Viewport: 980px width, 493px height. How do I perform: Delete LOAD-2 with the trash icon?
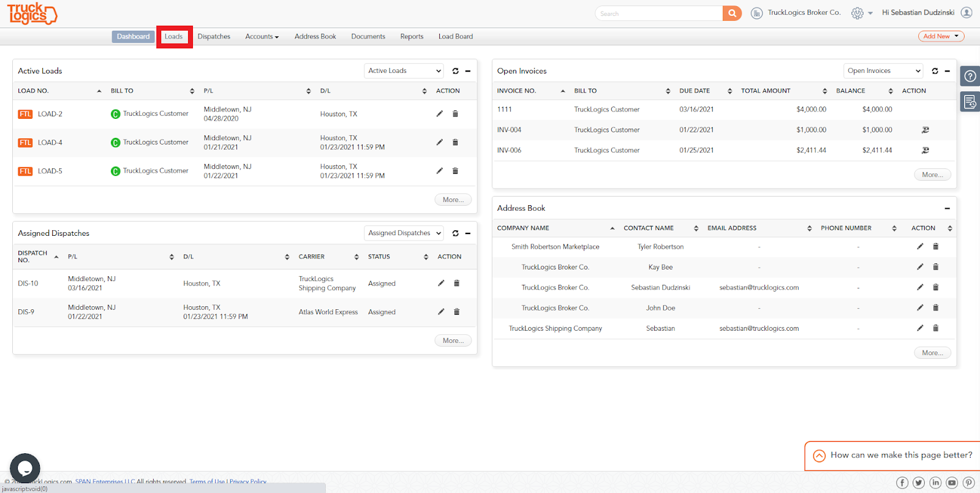point(455,114)
